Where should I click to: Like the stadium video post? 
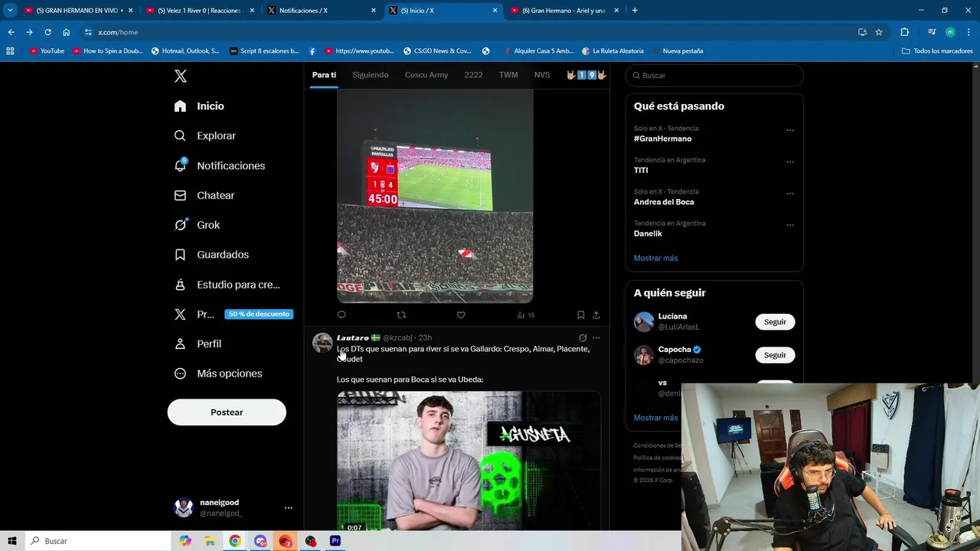(x=461, y=315)
